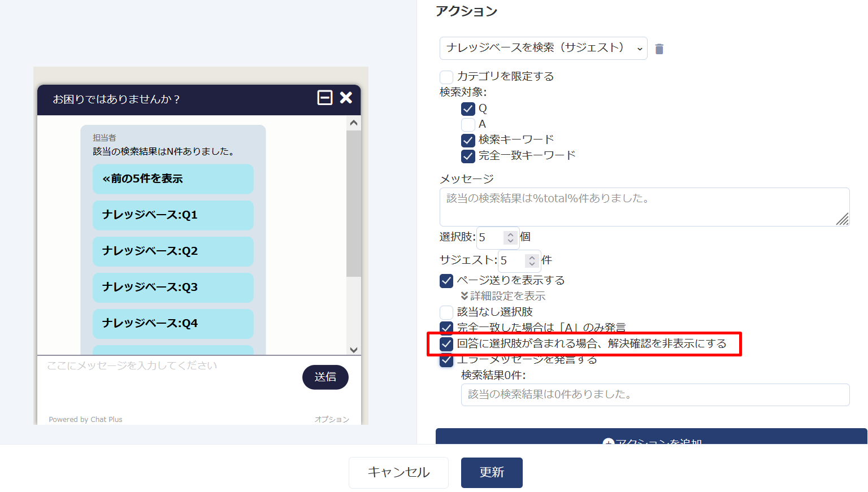Click the «前の5件を表示 chat option

click(x=173, y=179)
